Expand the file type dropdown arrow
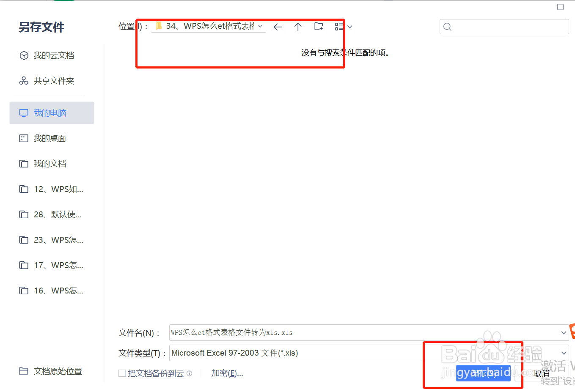This screenshot has width=575, height=392. pos(564,353)
